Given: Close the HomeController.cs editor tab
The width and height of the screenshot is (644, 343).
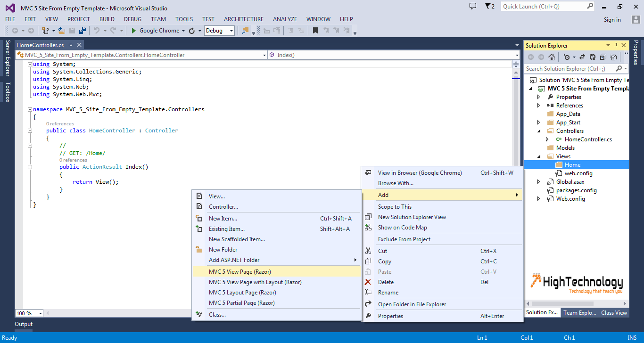Looking at the screenshot, I should pos(79,45).
